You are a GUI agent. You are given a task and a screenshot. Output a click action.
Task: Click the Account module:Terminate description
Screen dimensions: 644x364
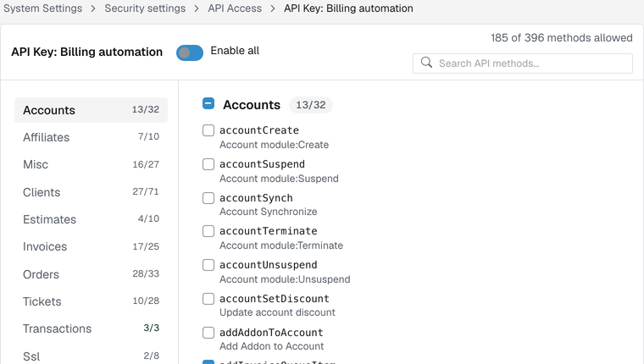point(281,245)
